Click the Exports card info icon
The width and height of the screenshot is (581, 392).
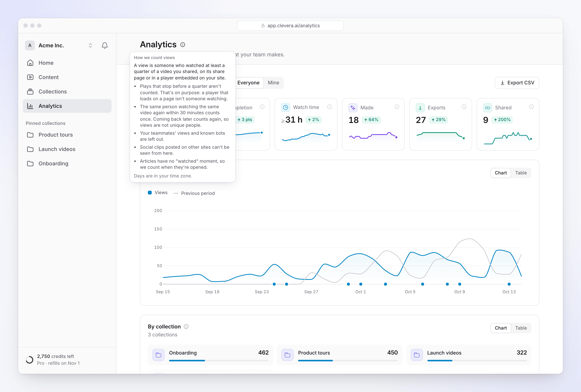click(464, 107)
